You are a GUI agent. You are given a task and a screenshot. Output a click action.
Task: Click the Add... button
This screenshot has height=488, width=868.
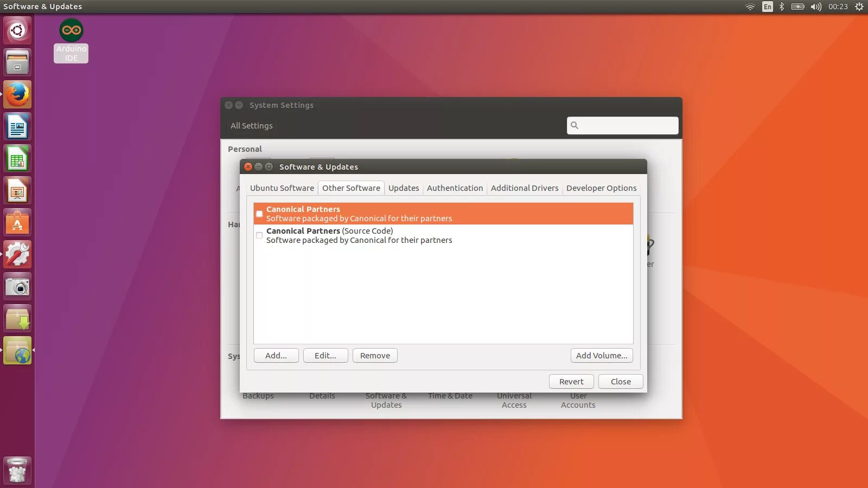point(276,356)
